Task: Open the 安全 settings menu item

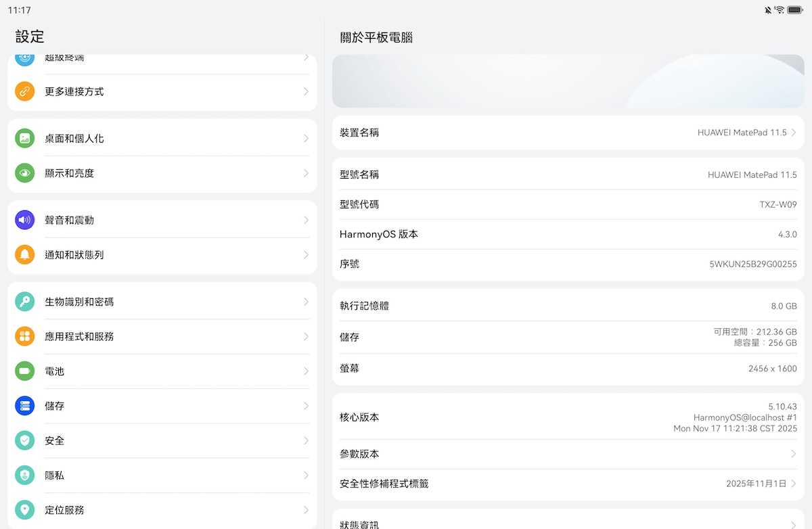Action: (162, 440)
